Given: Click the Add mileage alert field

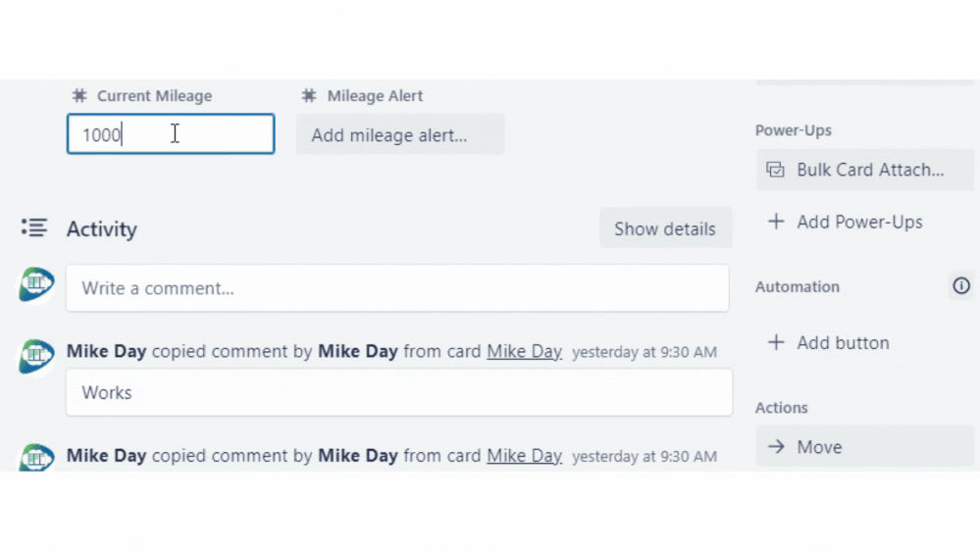Looking at the screenshot, I should point(400,133).
